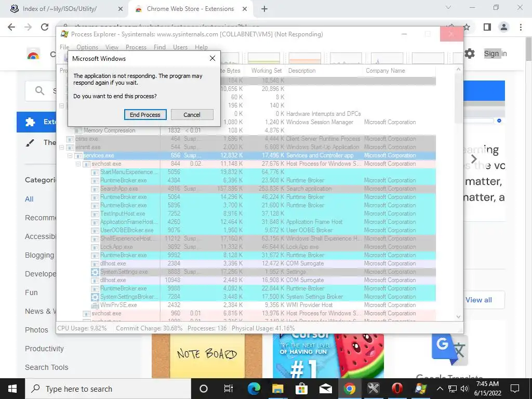Click the CPU Usage status bar entry
This screenshot has width=532, height=399.
[x=82, y=328]
